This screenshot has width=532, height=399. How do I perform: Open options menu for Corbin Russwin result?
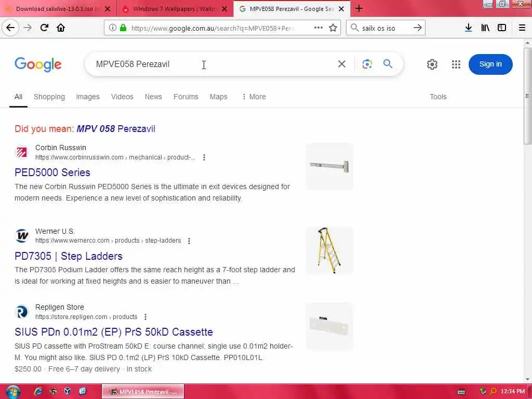click(204, 157)
